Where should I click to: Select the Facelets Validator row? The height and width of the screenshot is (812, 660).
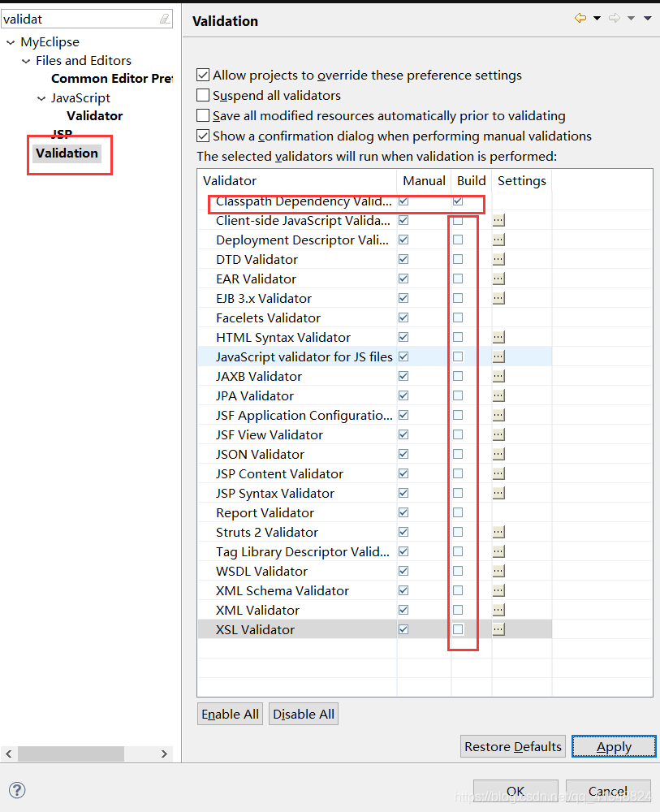(375, 317)
